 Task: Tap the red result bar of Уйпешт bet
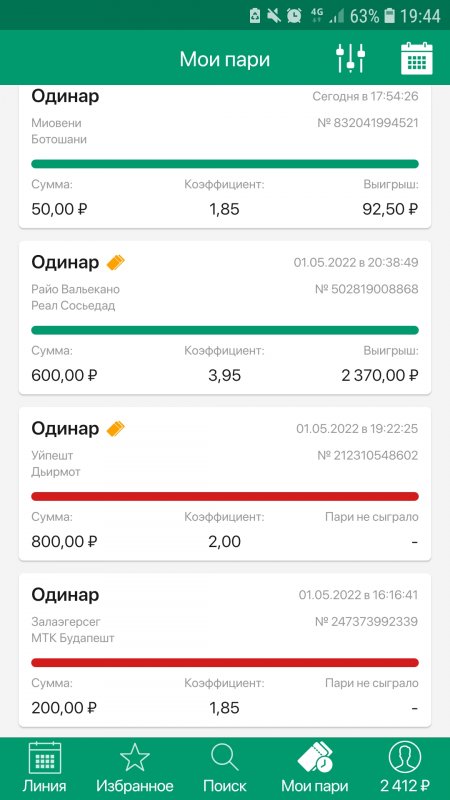pyautogui.click(x=225, y=496)
